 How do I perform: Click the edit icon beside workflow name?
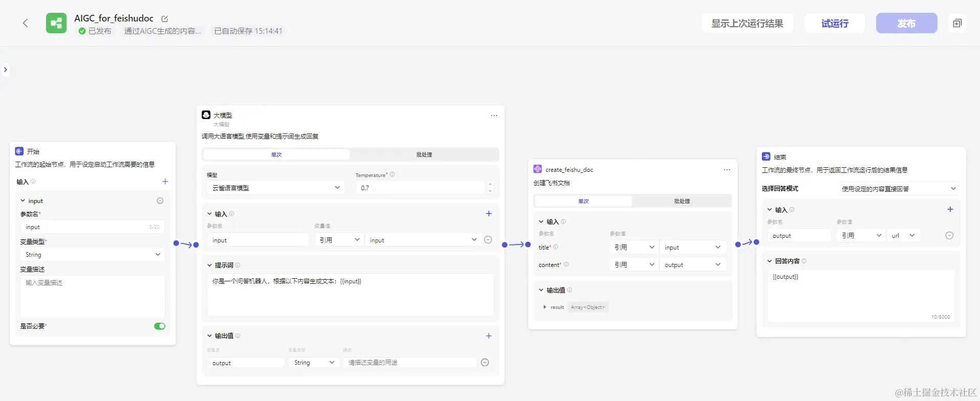(x=165, y=19)
